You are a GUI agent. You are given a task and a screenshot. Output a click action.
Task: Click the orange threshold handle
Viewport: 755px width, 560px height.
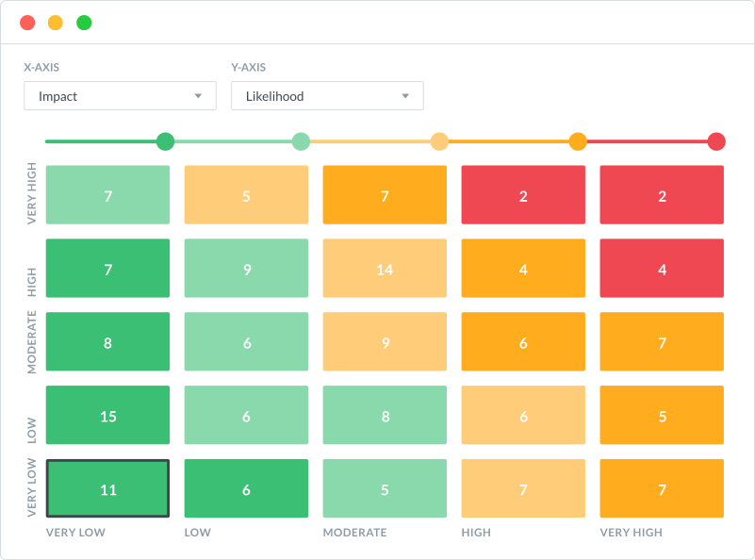coord(578,141)
